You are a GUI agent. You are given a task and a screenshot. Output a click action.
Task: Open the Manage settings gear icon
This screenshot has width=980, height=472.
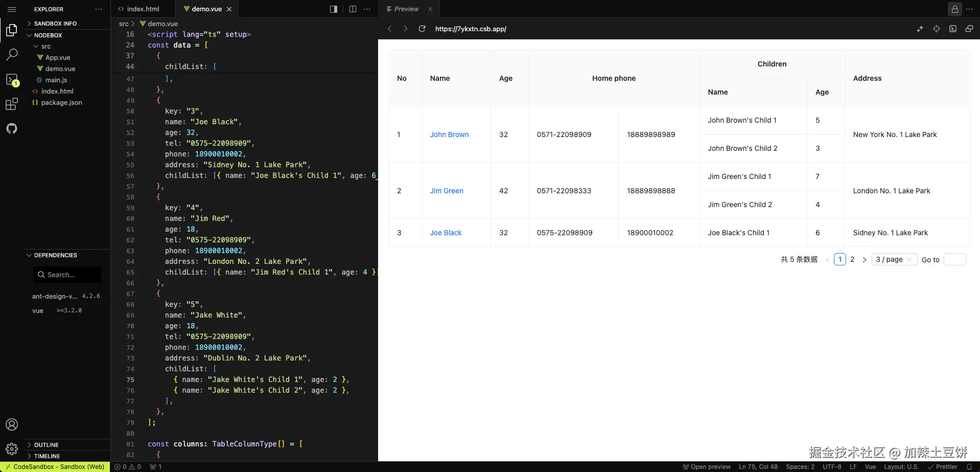(12, 449)
